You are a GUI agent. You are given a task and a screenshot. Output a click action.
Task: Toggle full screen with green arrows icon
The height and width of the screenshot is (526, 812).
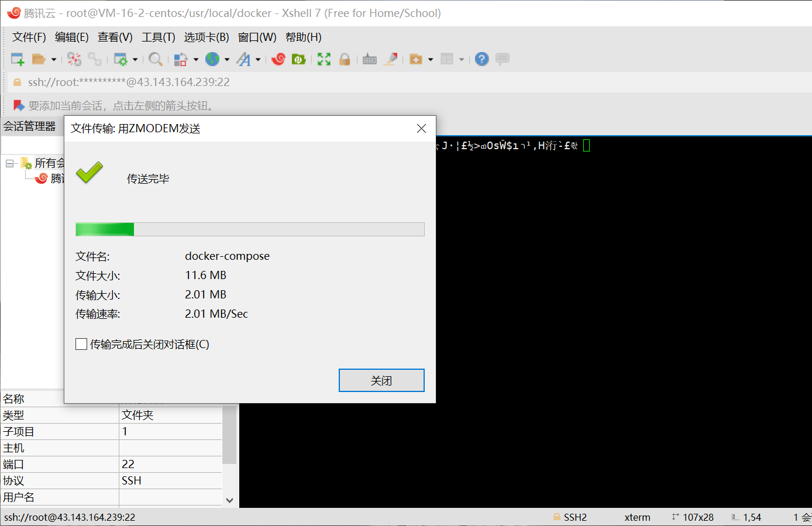click(324, 59)
